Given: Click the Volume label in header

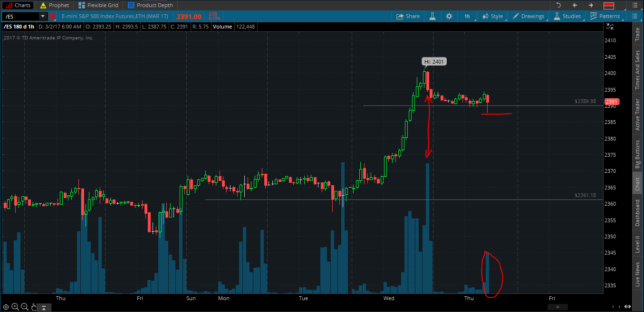Looking at the screenshot, I should [222, 27].
